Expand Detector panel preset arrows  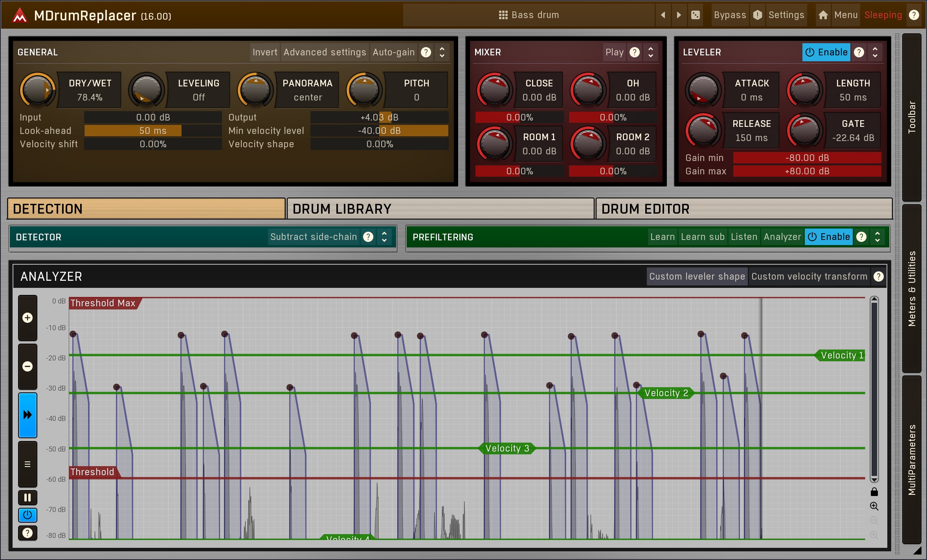pyautogui.click(x=384, y=237)
